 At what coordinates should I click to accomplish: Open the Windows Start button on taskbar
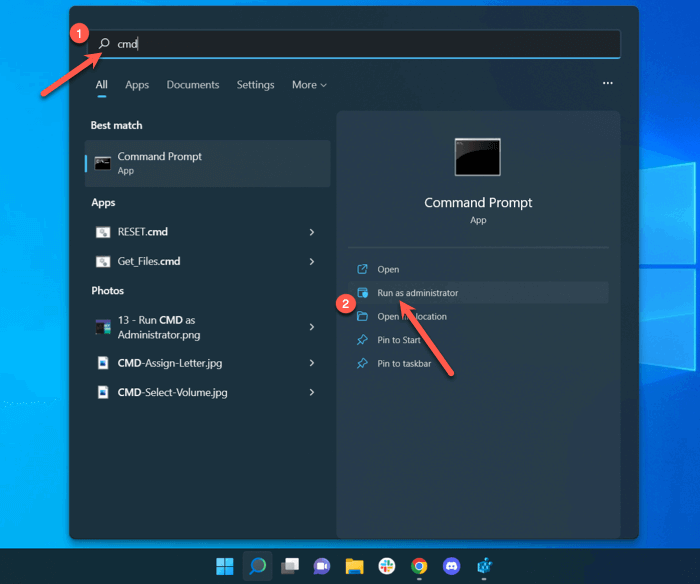225,566
